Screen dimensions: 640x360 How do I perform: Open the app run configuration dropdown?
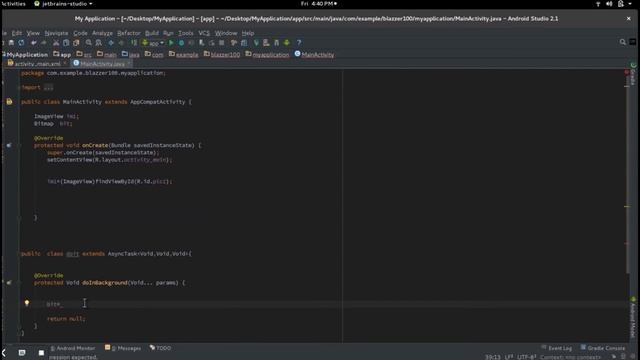[x=153, y=42]
